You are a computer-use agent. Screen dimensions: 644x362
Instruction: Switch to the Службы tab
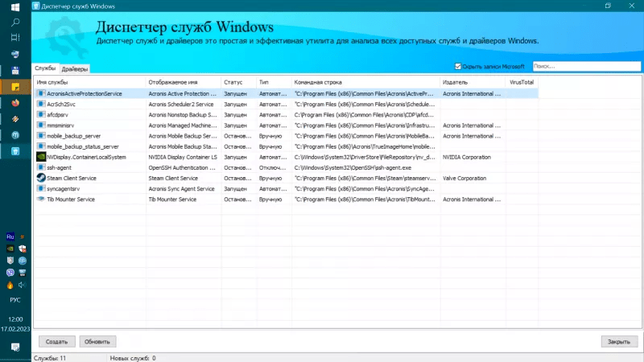[x=45, y=68]
